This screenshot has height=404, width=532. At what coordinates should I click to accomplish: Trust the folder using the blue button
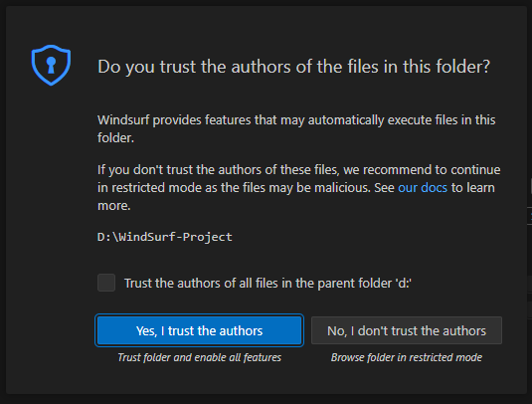(200, 330)
